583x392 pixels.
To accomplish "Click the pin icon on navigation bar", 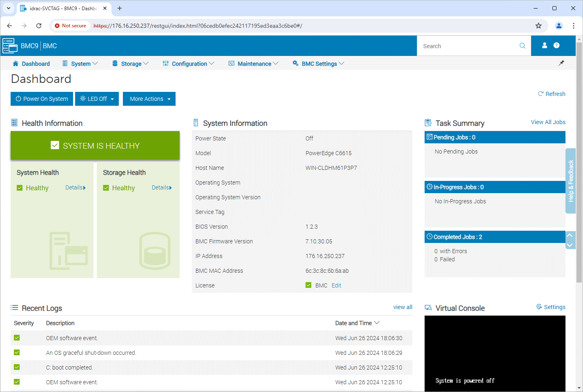I will (x=561, y=63).
